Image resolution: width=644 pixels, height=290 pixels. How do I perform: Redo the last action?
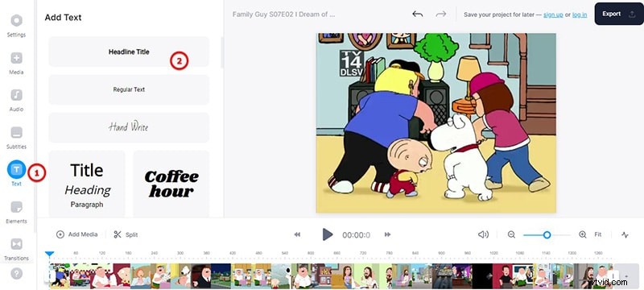(441, 14)
